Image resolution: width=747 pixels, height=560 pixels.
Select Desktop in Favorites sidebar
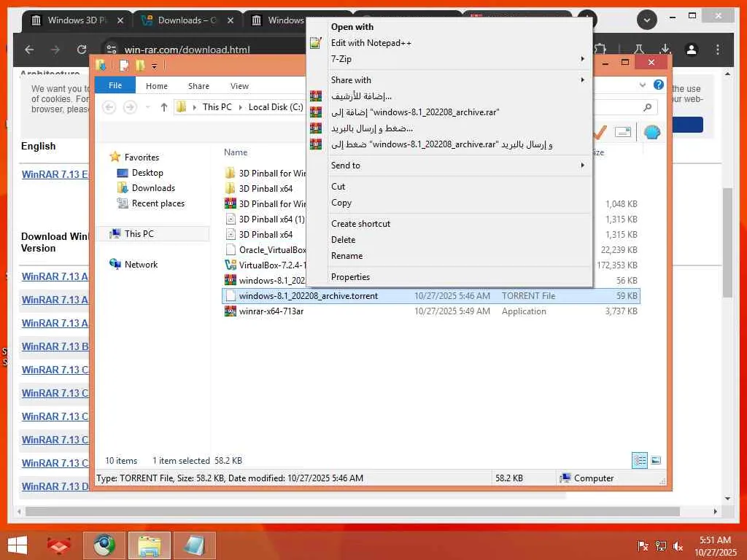(x=147, y=173)
